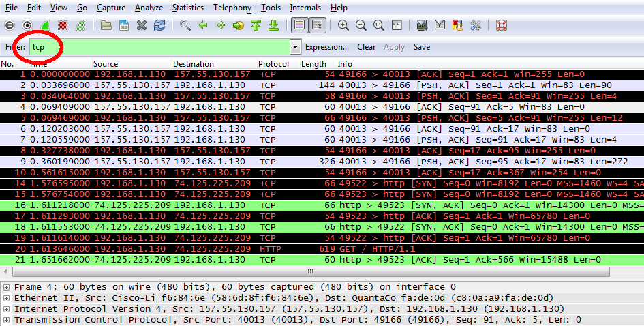The width and height of the screenshot is (644, 326).
Task: Select packet 2 with Len=90
Action: (322, 85)
